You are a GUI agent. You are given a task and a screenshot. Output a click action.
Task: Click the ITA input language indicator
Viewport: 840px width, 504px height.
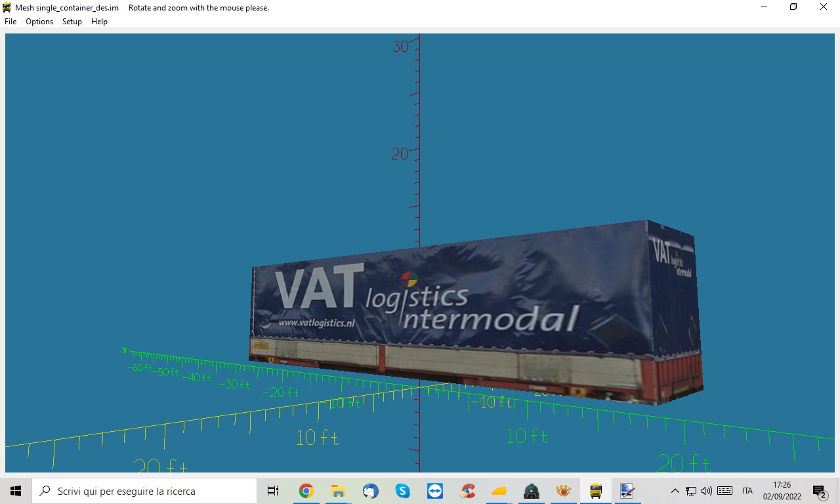(x=747, y=491)
